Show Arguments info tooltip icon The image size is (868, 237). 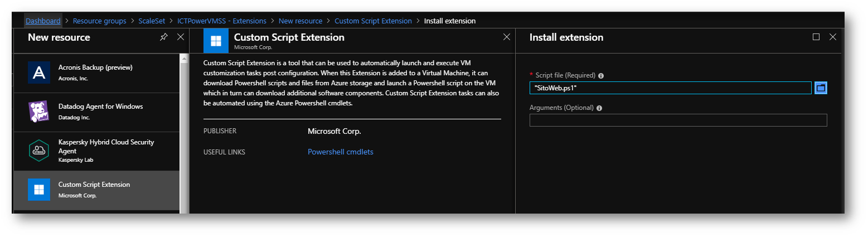[x=599, y=108]
